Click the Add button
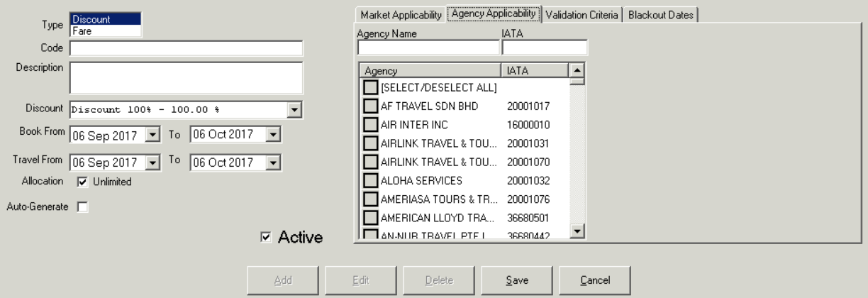This screenshot has height=298, width=868. pyautogui.click(x=282, y=281)
